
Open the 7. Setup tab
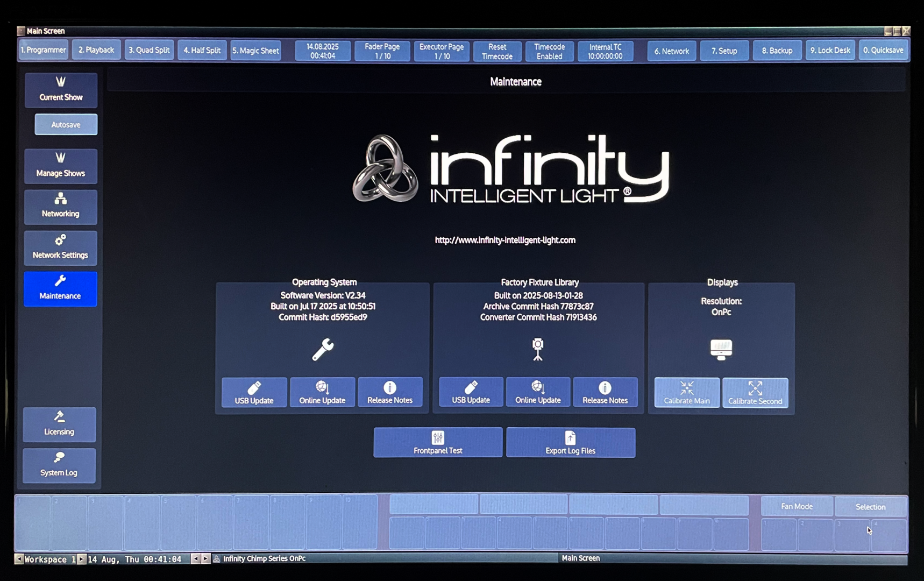click(x=724, y=51)
